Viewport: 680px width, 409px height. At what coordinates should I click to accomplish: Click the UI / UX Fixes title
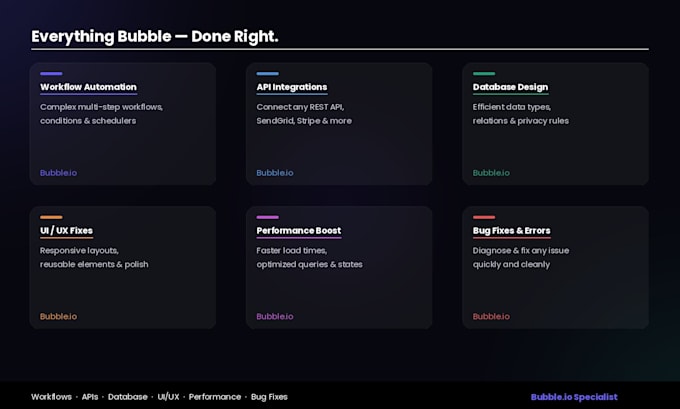[x=66, y=230]
